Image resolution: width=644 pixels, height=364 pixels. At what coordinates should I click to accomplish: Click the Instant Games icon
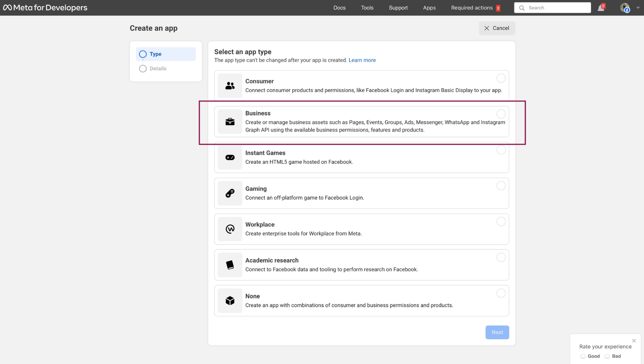(x=230, y=157)
